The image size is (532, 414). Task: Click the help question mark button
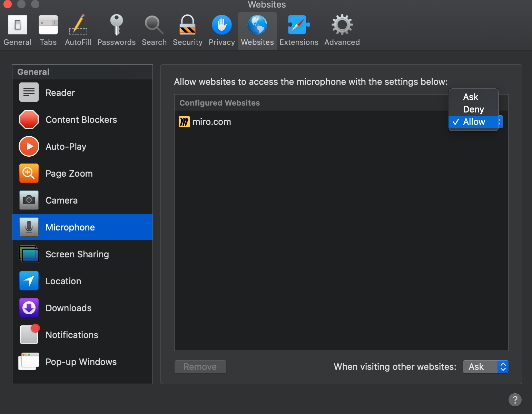tap(515, 400)
